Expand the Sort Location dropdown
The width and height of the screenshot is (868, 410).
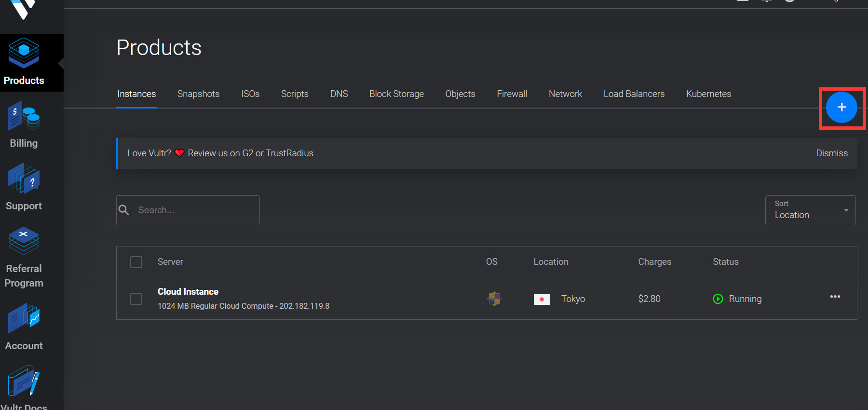(x=810, y=210)
